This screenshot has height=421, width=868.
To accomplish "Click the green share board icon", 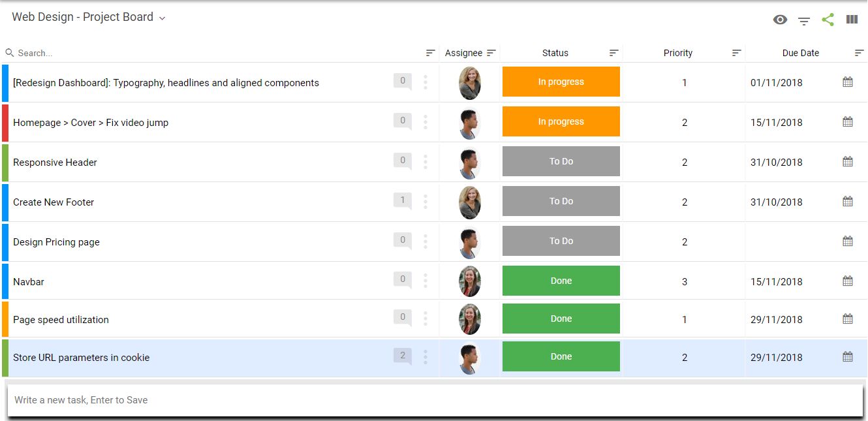I will point(828,20).
